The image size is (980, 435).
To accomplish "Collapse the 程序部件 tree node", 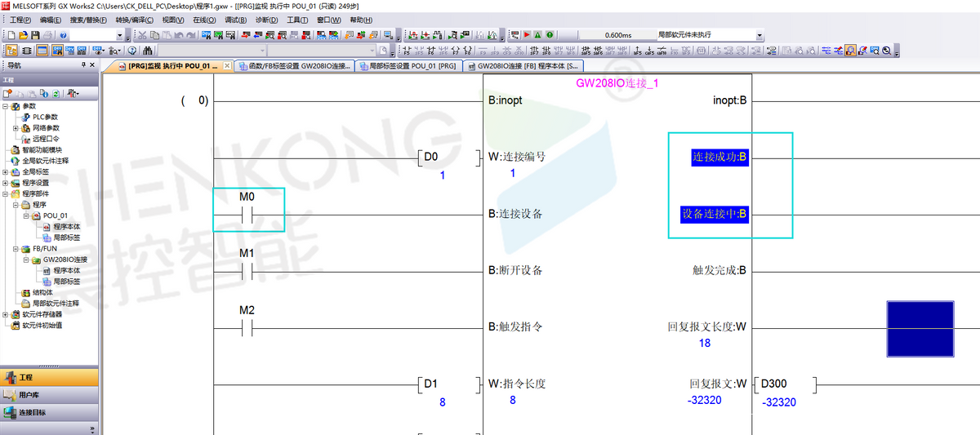I will [x=6, y=194].
